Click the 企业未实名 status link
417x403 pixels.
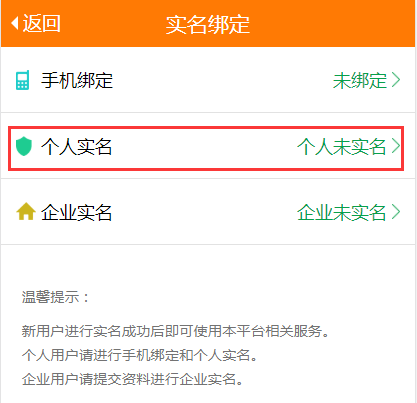[342, 212]
